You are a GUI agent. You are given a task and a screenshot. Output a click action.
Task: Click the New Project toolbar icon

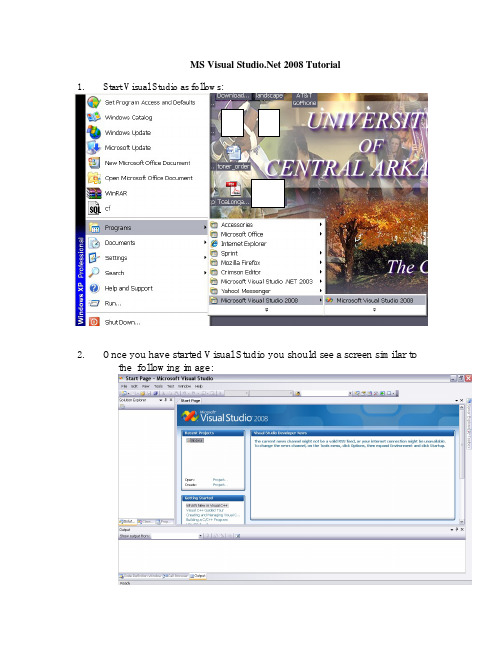coord(123,393)
